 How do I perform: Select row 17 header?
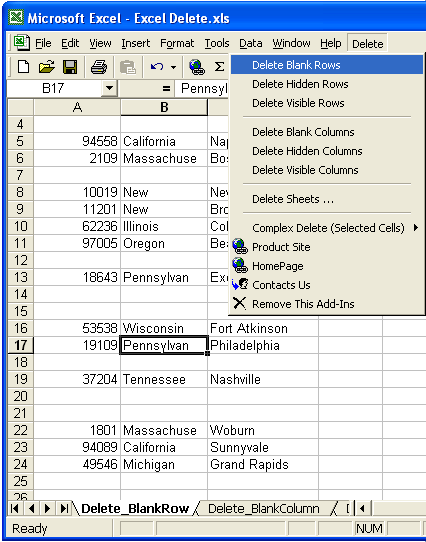20,345
